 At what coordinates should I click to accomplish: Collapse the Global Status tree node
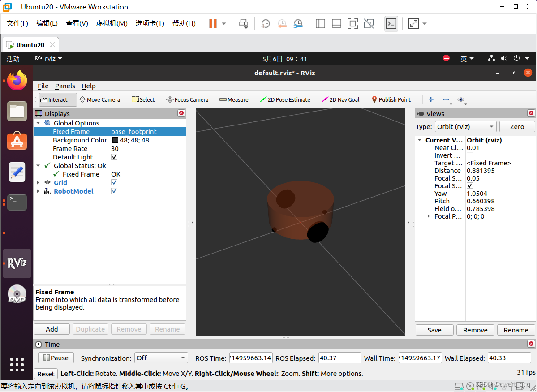[38, 165]
